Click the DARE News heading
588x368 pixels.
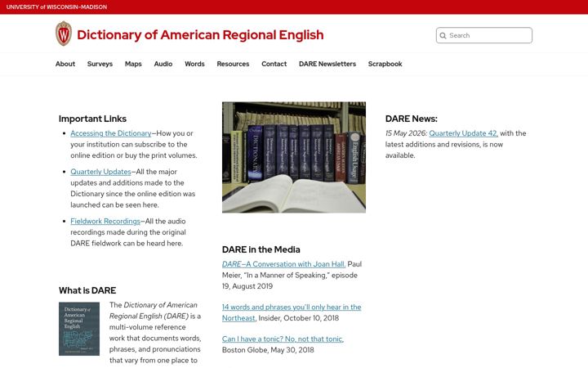pyautogui.click(x=412, y=119)
